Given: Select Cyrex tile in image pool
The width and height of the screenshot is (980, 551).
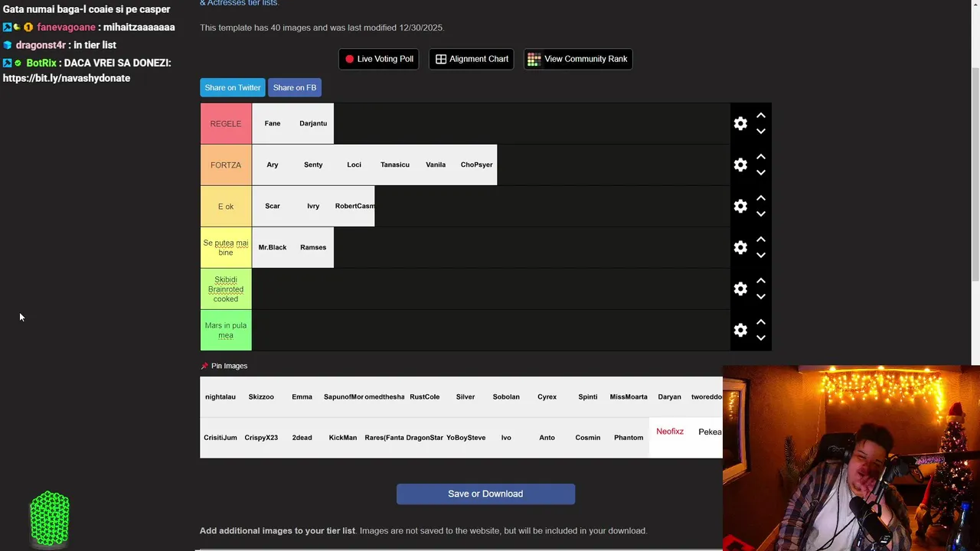Looking at the screenshot, I should [x=547, y=396].
